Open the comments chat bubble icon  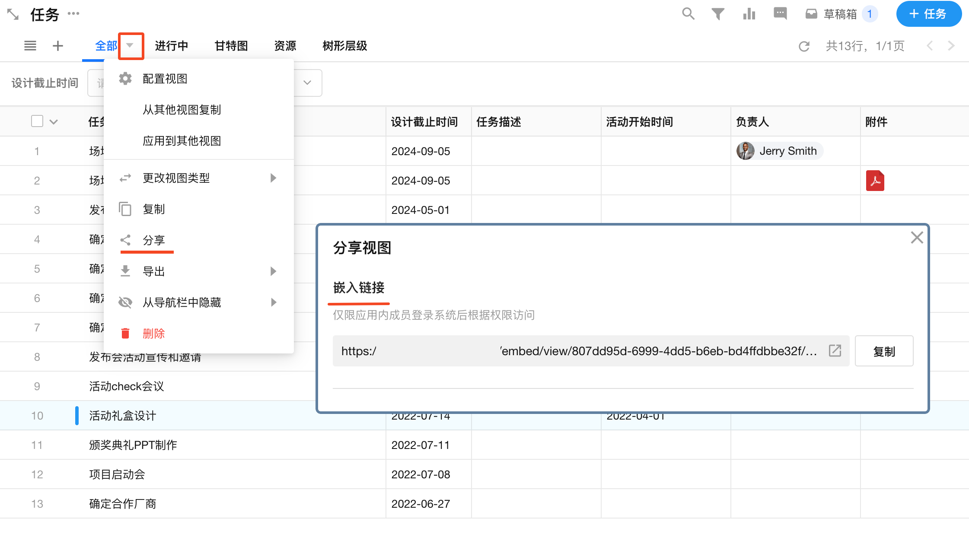[780, 14]
